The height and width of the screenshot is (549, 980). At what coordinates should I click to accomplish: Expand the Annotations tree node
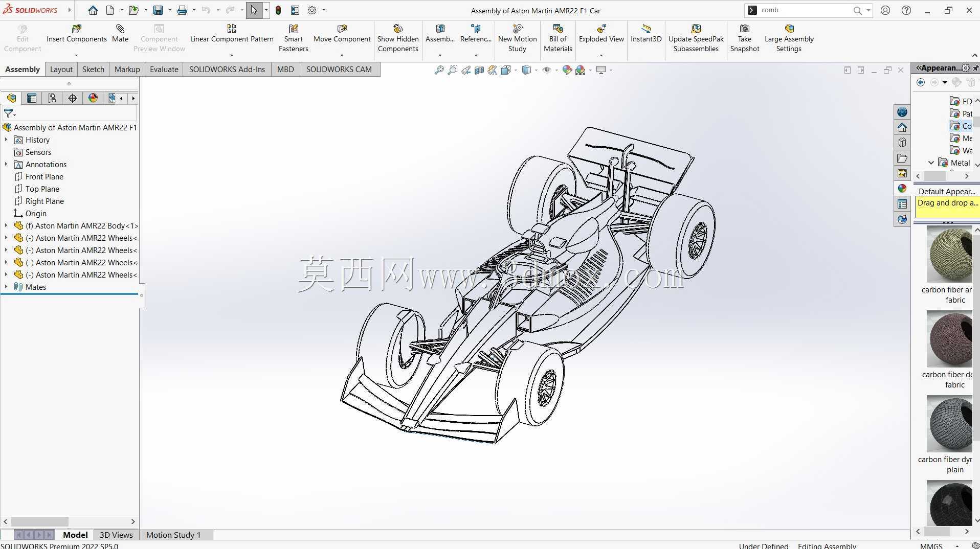tap(6, 164)
